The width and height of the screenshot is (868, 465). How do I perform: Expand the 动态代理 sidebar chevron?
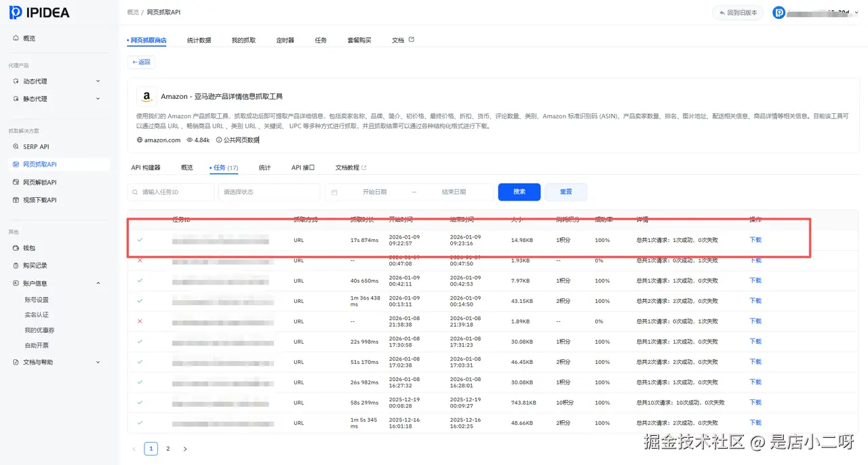98,81
